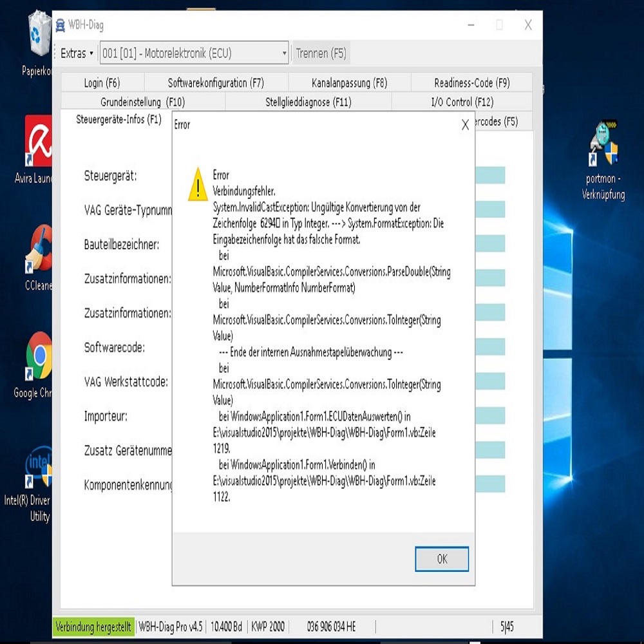The image size is (644, 644).
Task: Open the Extras dropdown menu
Action: [x=77, y=53]
